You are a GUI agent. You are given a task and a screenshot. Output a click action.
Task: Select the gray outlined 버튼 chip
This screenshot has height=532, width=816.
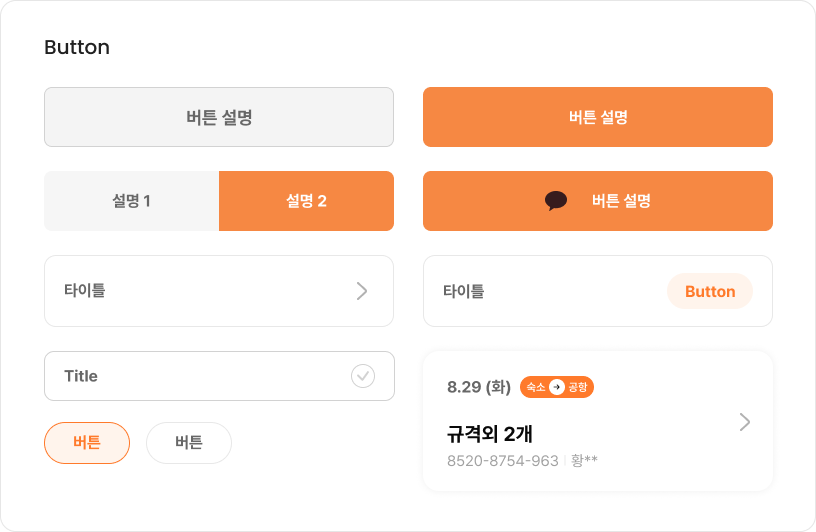(189, 443)
